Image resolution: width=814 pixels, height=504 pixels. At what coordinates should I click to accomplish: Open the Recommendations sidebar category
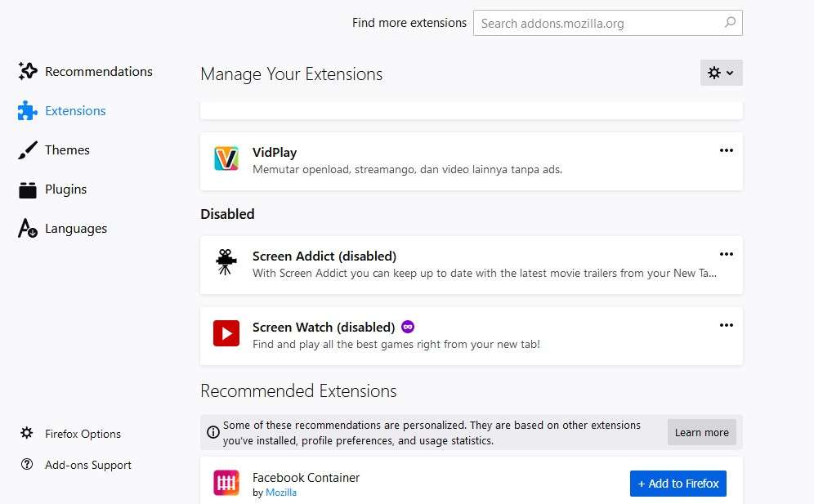tap(85, 72)
